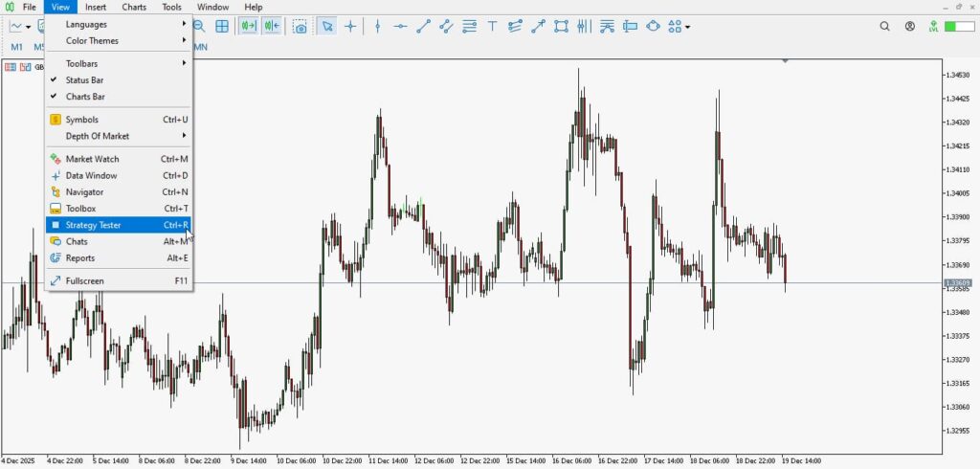Screen dimensions: 980x469
Task: Open the Charts menu in menu bar
Action: 134,7
